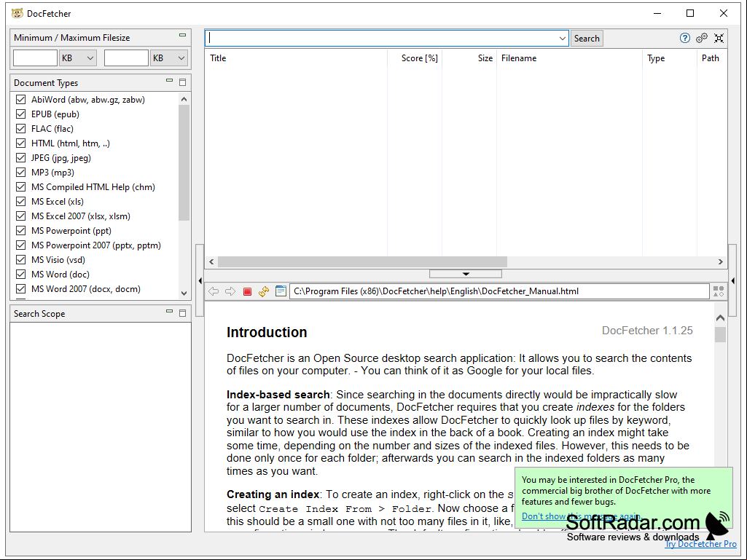Click DocFetcher 1.1.25 version text
The image size is (747, 560).
point(647,331)
